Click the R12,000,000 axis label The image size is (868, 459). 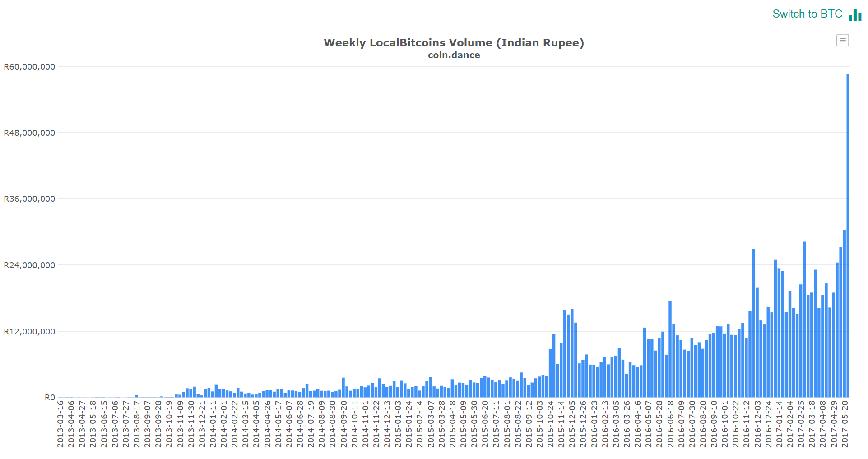pos(29,331)
